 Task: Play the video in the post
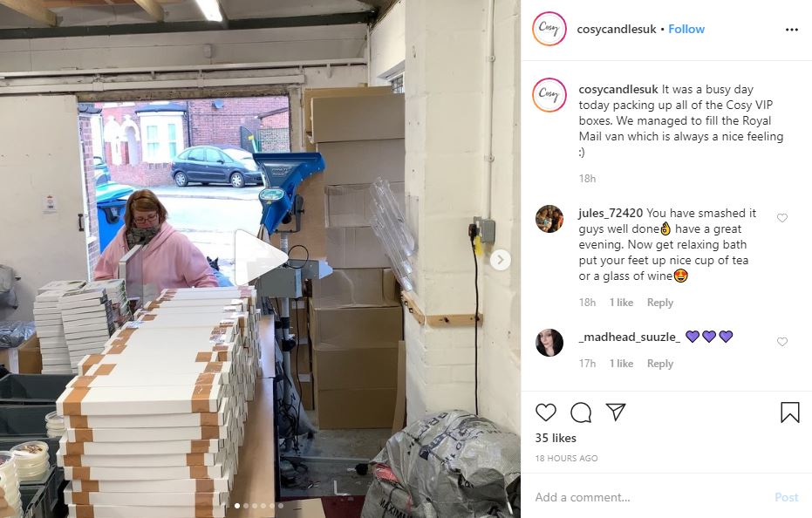261,257
